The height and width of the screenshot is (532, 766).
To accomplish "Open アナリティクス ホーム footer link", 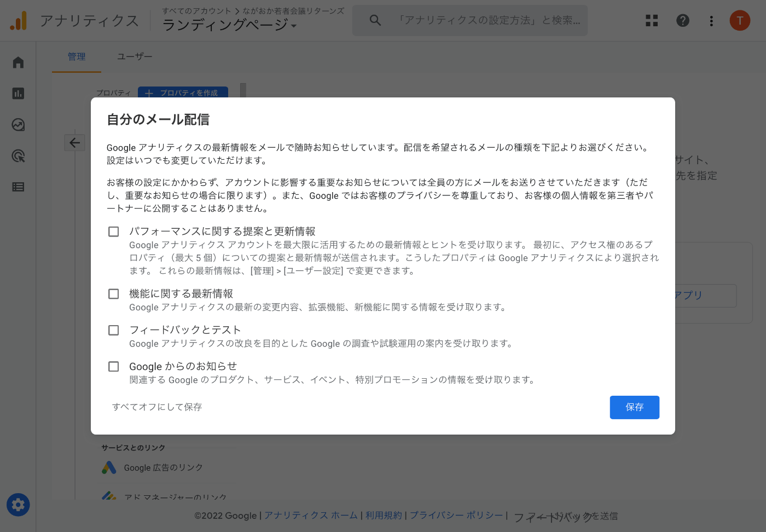I will [x=311, y=516].
